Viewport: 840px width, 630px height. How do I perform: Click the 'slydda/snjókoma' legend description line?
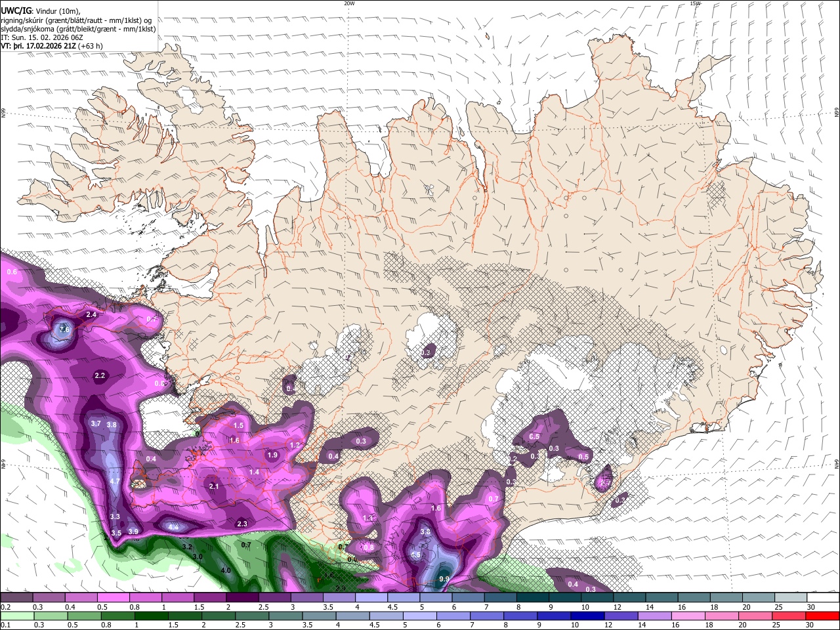(x=78, y=29)
